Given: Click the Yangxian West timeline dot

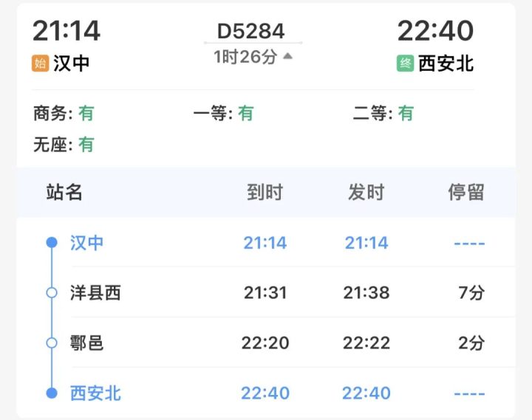Looking at the screenshot, I should pos(51,293).
